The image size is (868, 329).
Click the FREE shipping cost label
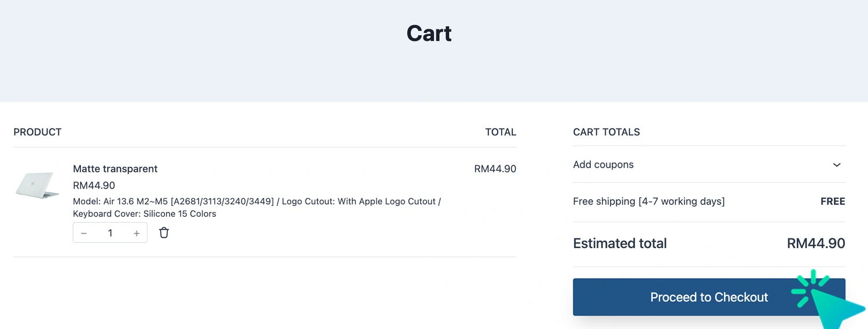(x=833, y=201)
